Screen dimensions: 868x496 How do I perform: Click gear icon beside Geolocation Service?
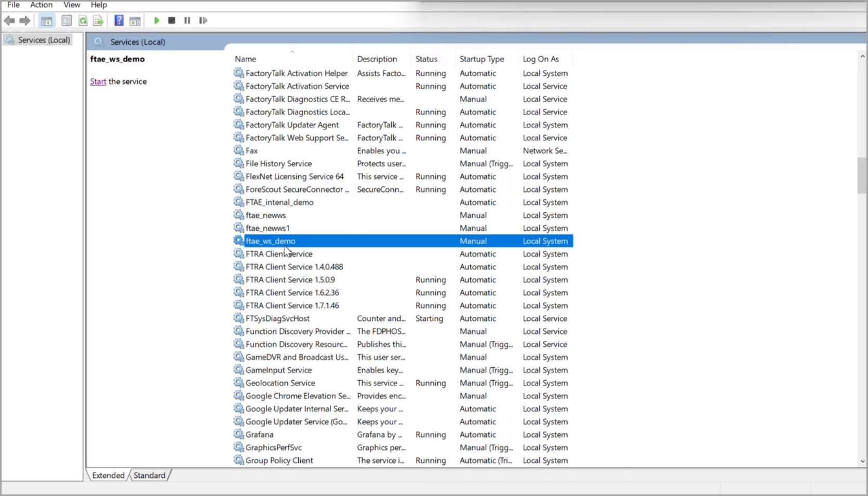pos(238,383)
